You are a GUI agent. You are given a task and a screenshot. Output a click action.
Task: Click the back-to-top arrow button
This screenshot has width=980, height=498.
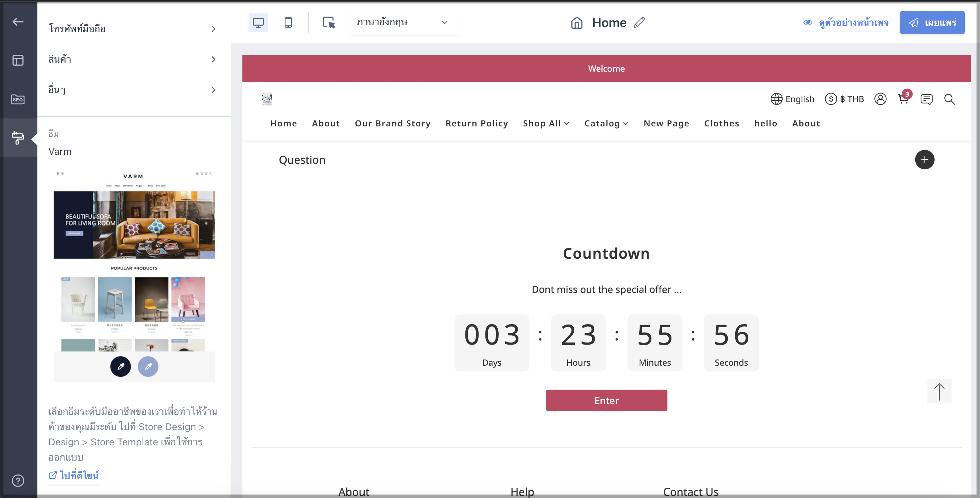pyautogui.click(x=939, y=391)
